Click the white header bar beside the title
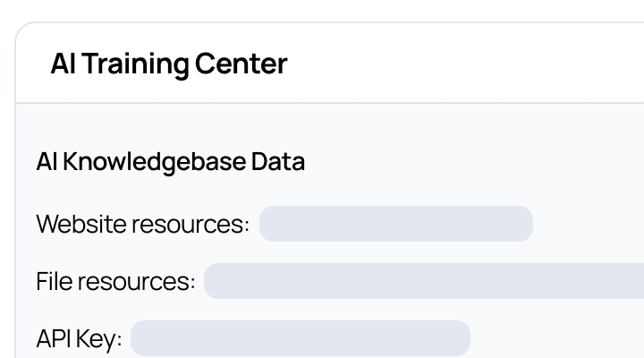The height and width of the screenshot is (358, 644). (x=465, y=64)
